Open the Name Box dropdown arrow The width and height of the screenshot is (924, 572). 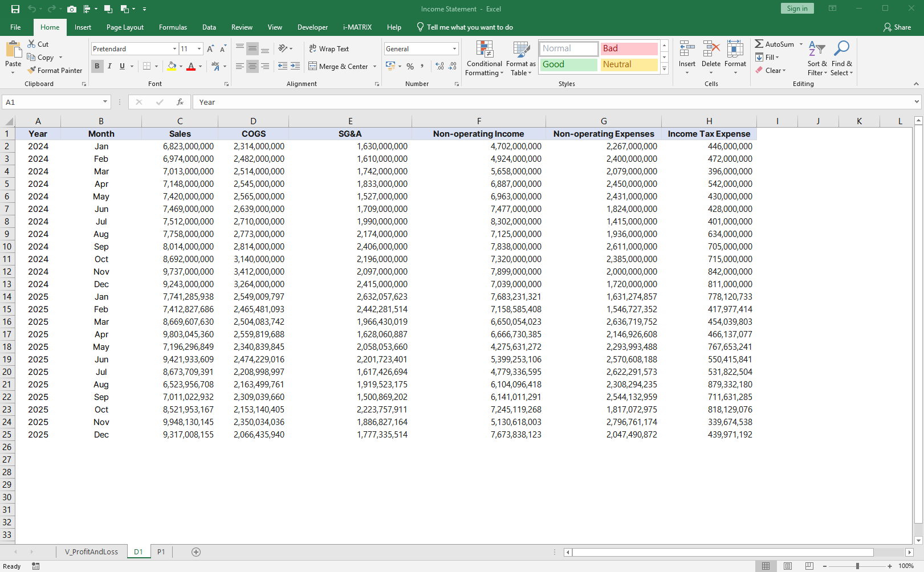point(105,102)
